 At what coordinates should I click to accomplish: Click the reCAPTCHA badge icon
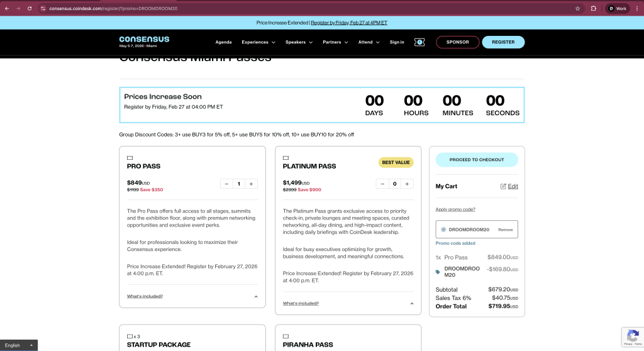click(631, 337)
